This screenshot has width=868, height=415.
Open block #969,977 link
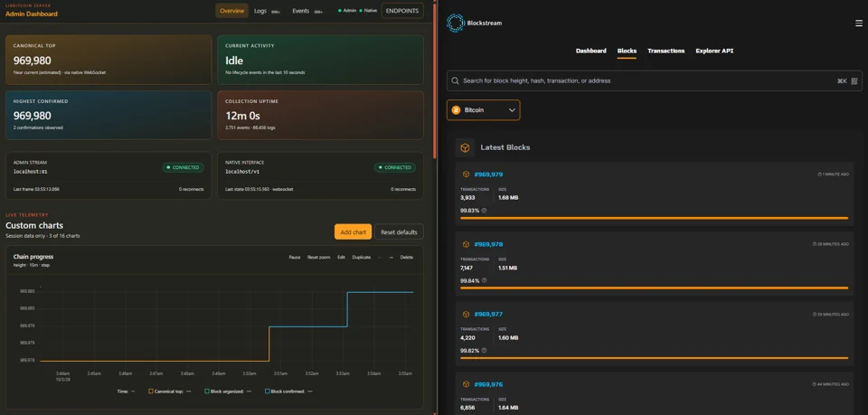(488, 315)
